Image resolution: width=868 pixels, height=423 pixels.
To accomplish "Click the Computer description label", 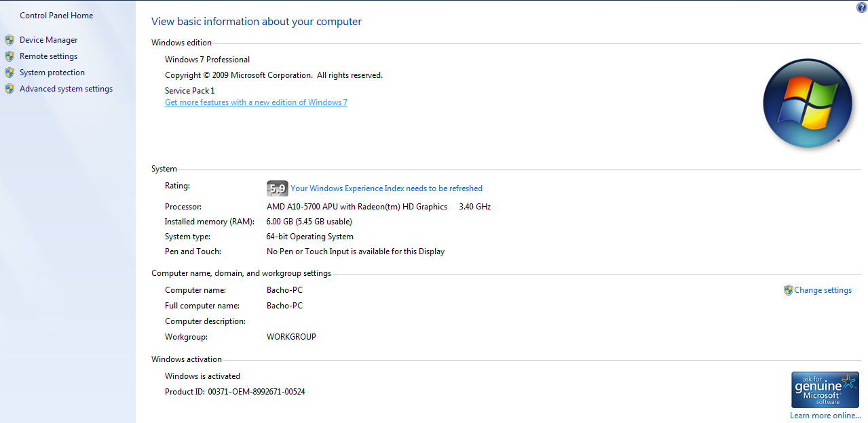I will pyautogui.click(x=205, y=321).
